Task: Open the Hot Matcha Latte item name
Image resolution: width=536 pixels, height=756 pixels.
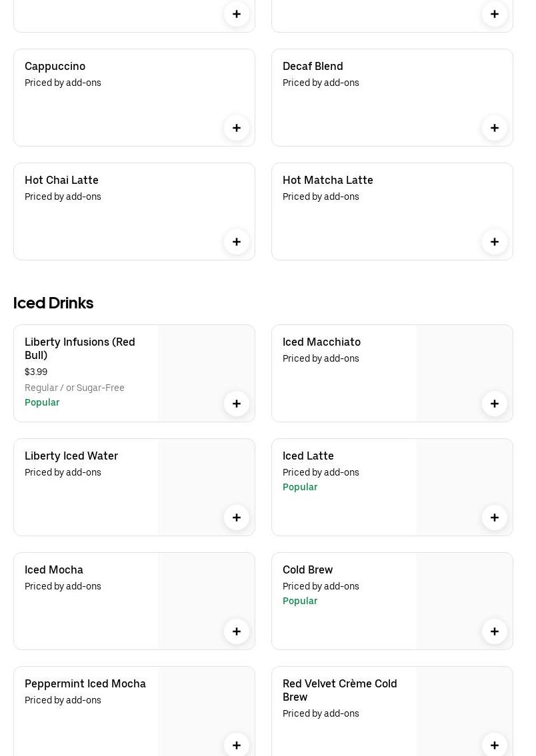Action: (x=327, y=180)
